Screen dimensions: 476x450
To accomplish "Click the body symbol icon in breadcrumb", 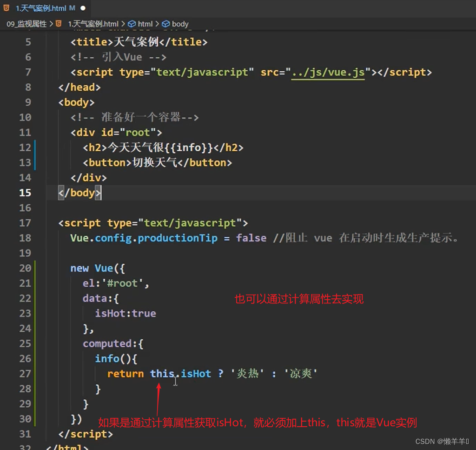I will [x=166, y=24].
